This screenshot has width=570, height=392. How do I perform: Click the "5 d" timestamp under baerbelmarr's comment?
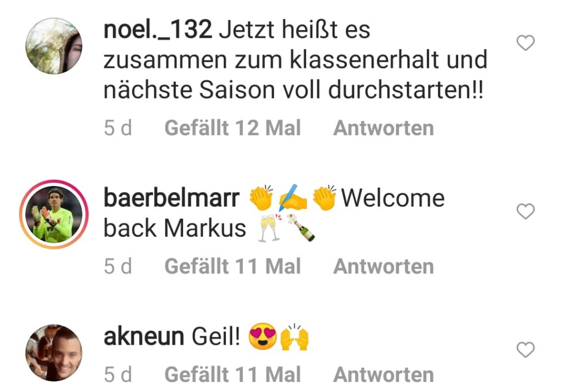pos(118,267)
